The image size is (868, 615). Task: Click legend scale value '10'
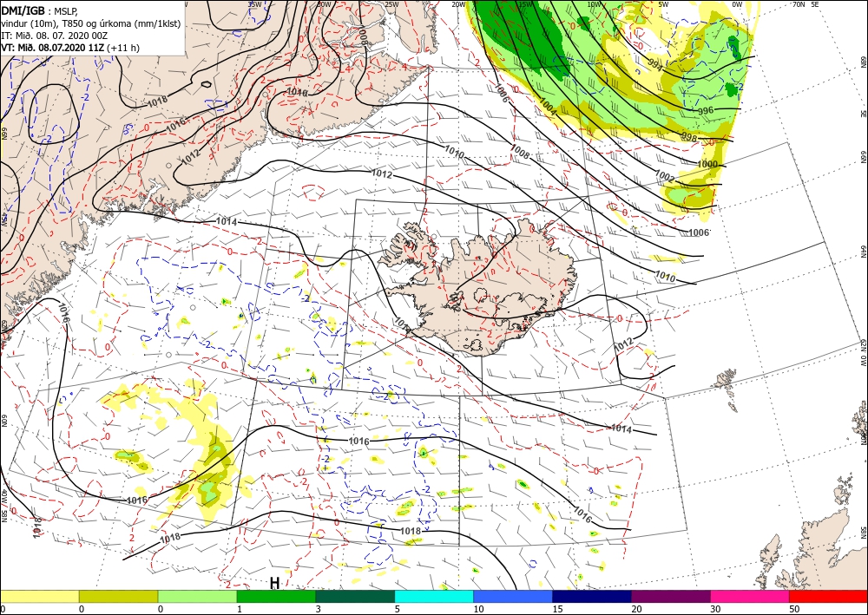[x=478, y=610]
